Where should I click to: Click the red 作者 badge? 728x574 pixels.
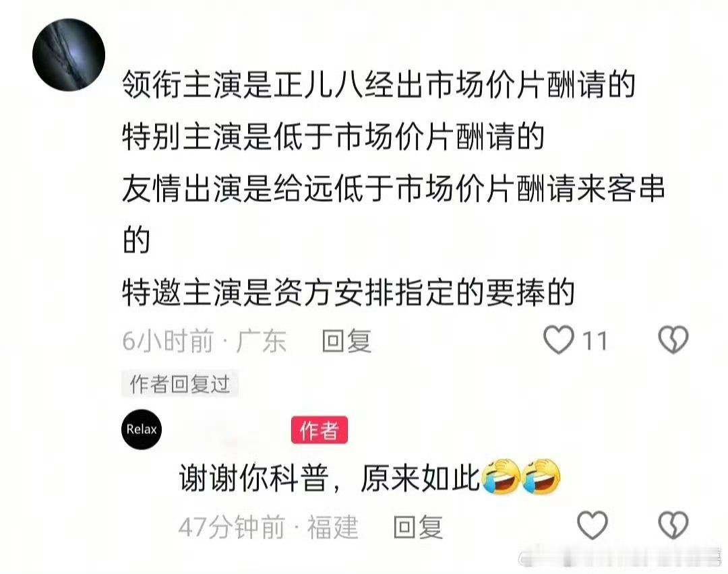(319, 430)
